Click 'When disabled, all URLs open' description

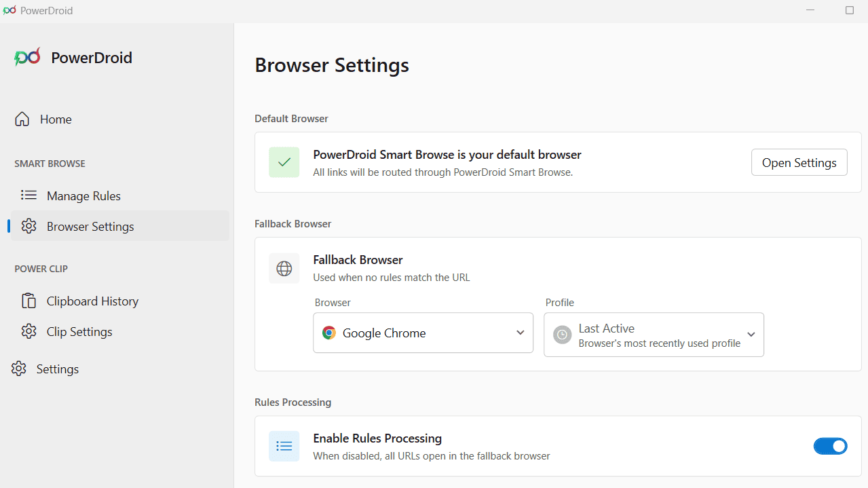(x=432, y=456)
